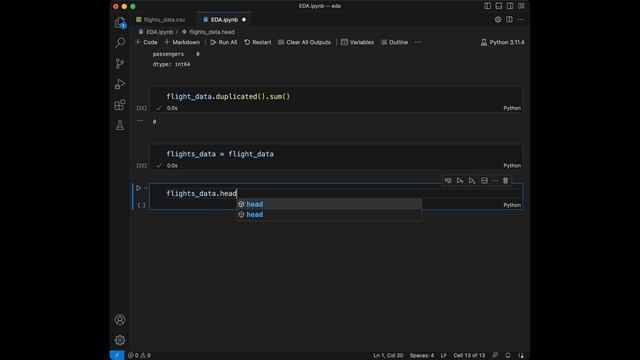The height and width of the screenshot is (360, 640).
Task: Change indentation via Spaces: 4
Action: [422, 355]
